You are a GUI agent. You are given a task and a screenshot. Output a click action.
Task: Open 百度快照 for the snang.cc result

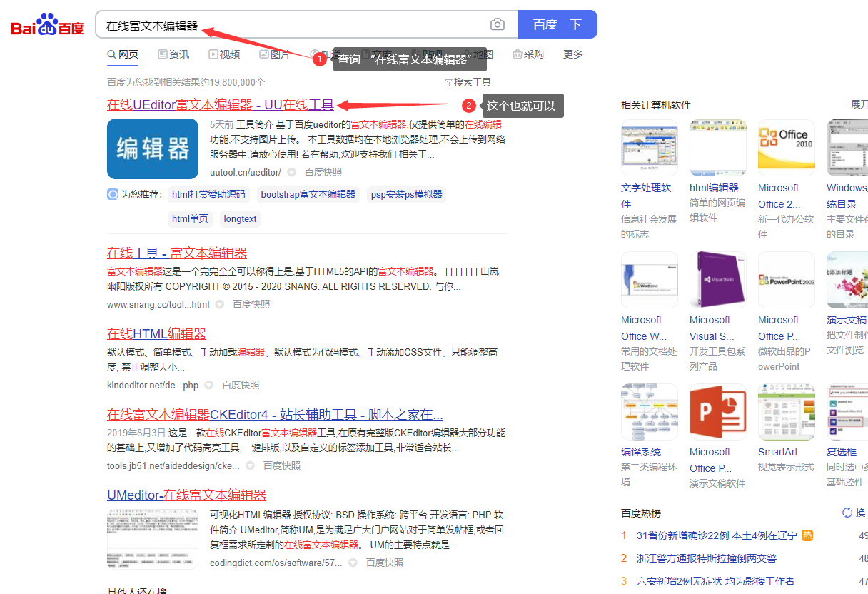(x=251, y=304)
